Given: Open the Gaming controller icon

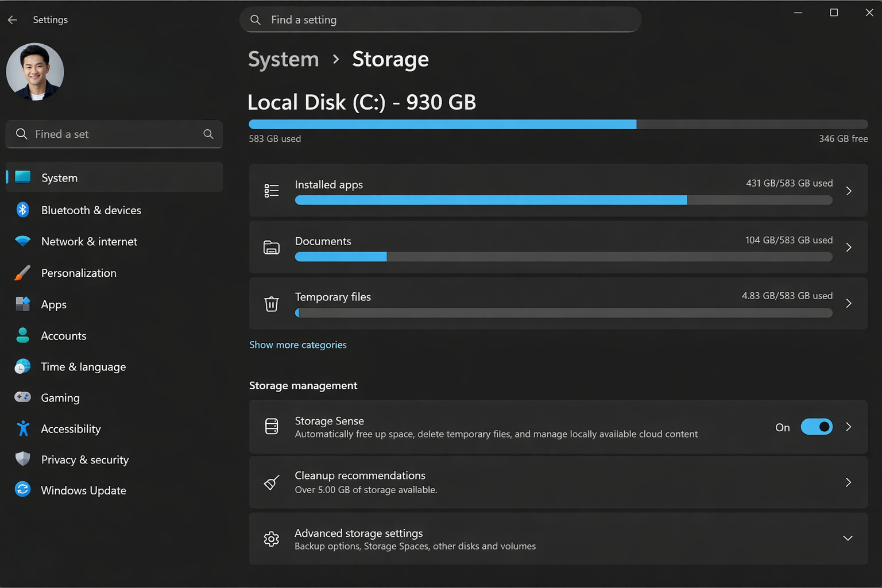Looking at the screenshot, I should (22, 397).
